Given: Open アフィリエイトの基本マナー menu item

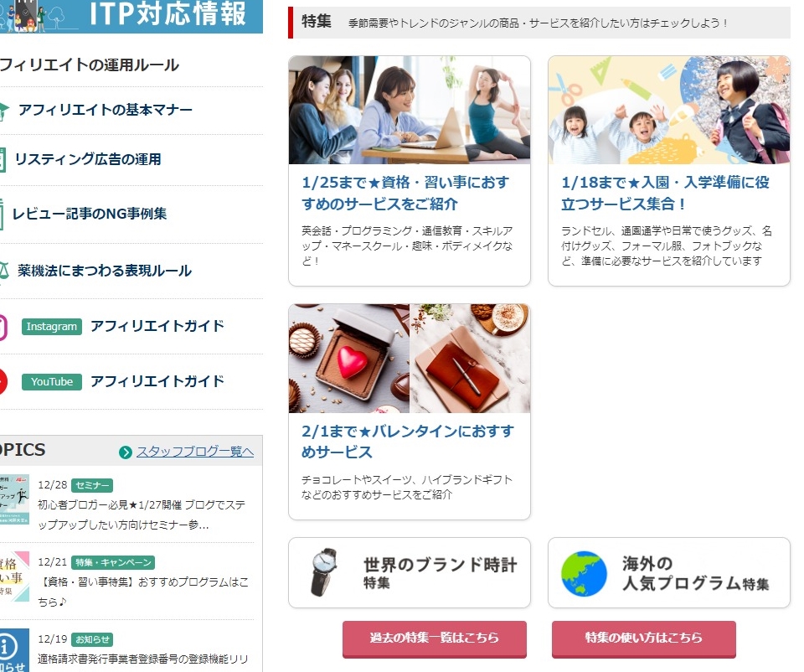Looking at the screenshot, I should pos(106,110).
